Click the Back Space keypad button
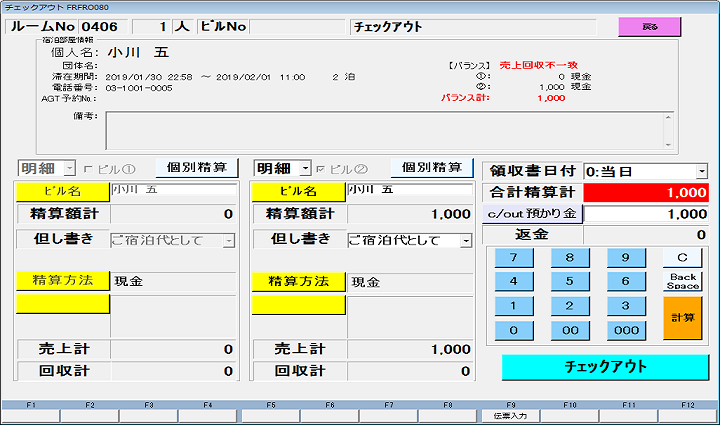720x425 pixels. coord(682,281)
